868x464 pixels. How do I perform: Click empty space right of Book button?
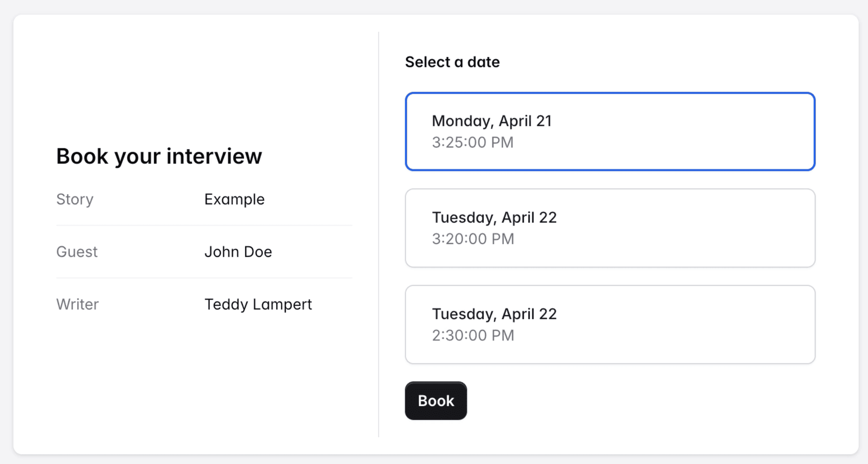click(x=633, y=401)
